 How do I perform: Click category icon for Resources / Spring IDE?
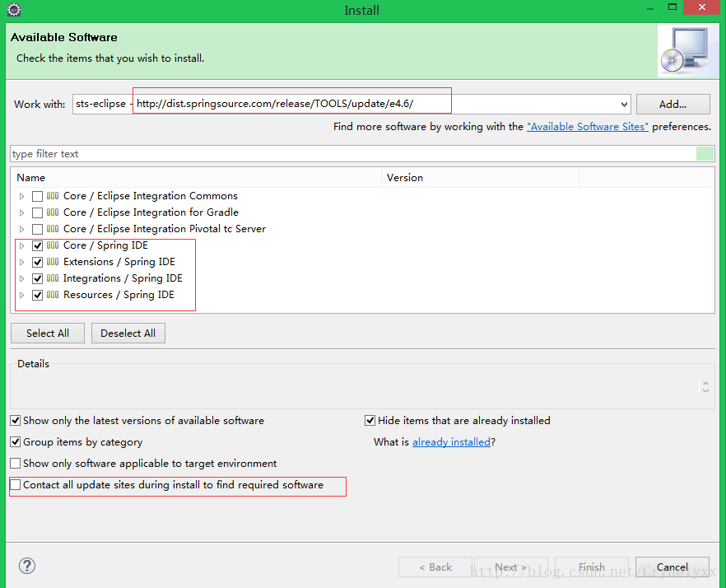click(53, 295)
